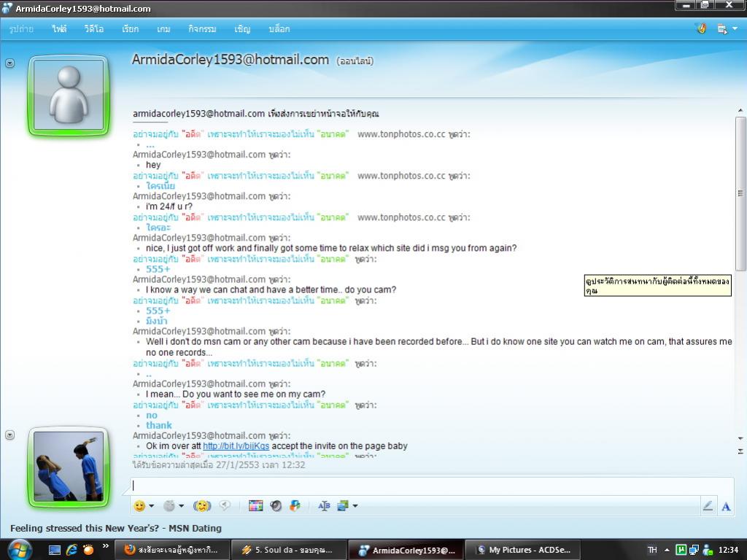Click the 12:34 taskbar clock

point(728,550)
